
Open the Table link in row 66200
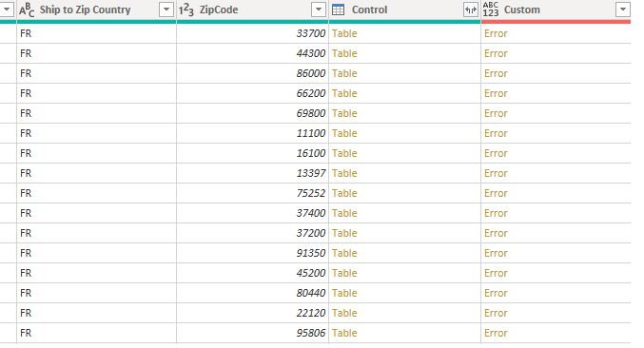click(x=344, y=93)
